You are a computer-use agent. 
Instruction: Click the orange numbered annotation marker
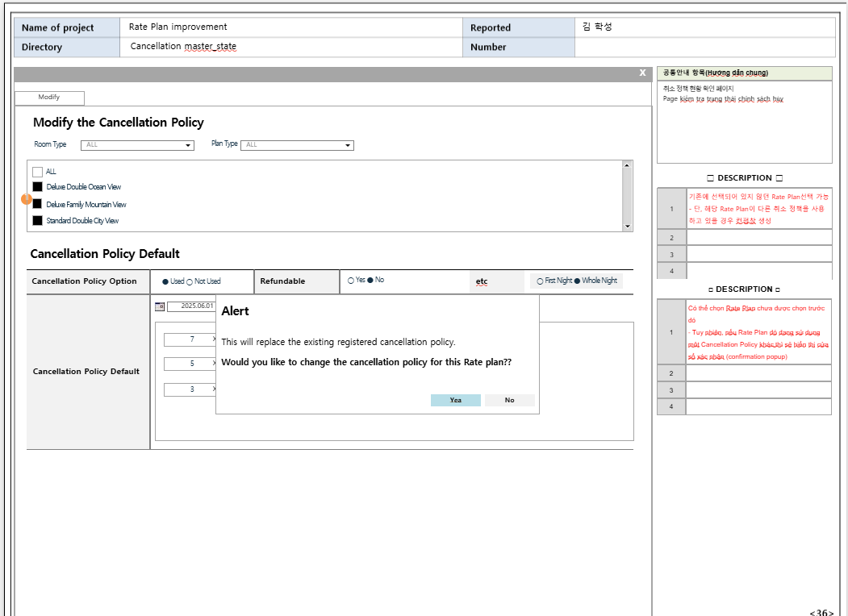click(x=27, y=198)
